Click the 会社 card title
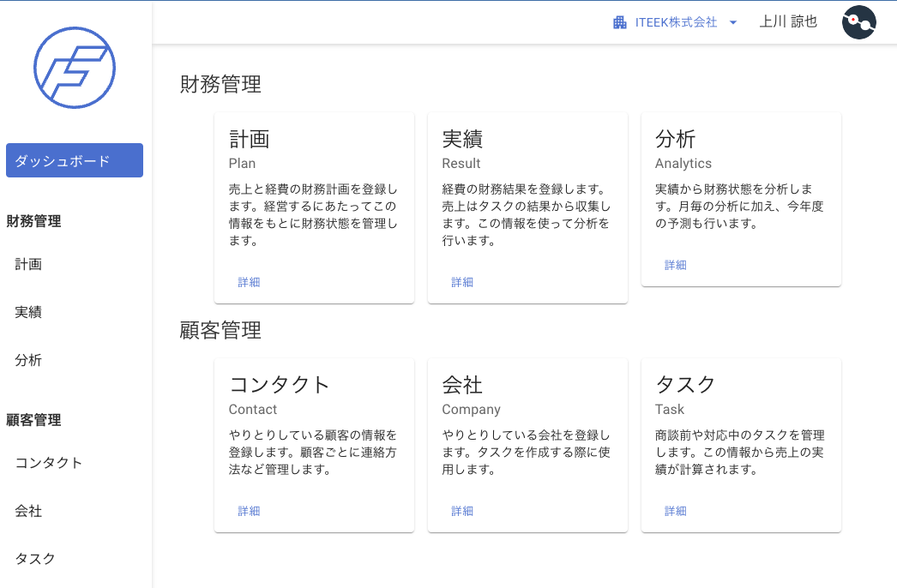This screenshot has width=897, height=588. 462,385
